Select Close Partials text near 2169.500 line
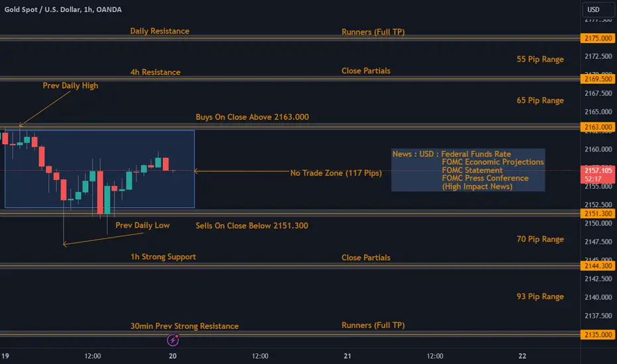Image resolution: width=617 pixels, height=364 pixels. (x=366, y=71)
